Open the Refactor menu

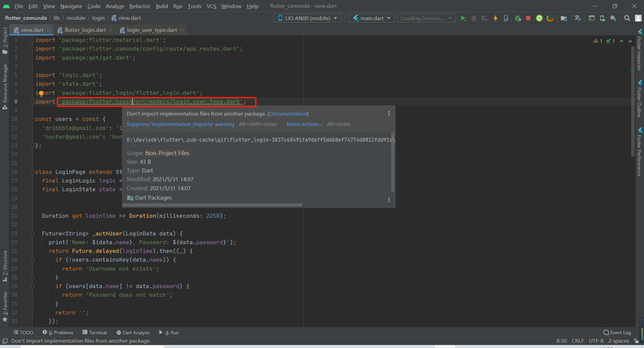(139, 6)
